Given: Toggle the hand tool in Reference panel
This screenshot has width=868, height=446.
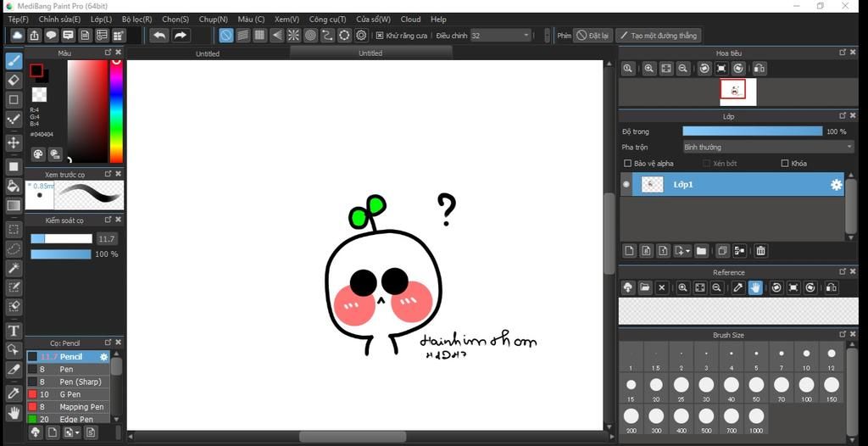Looking at the screenshot, I should [755, 287].
